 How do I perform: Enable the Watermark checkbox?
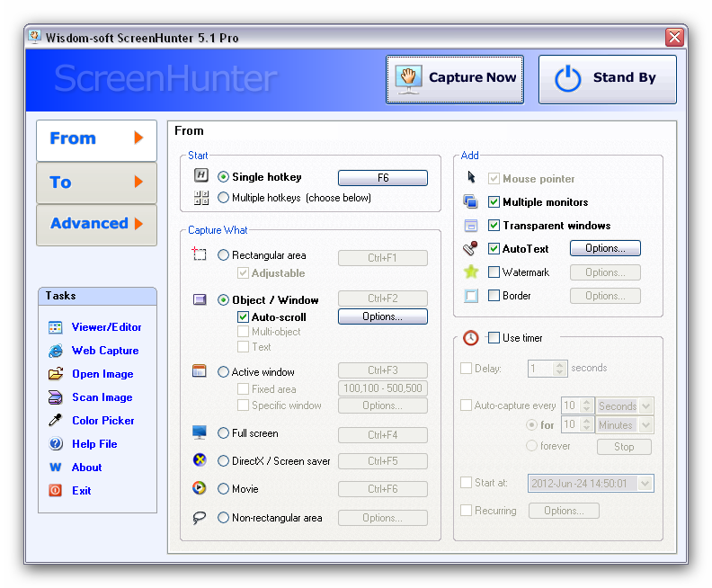494,272
